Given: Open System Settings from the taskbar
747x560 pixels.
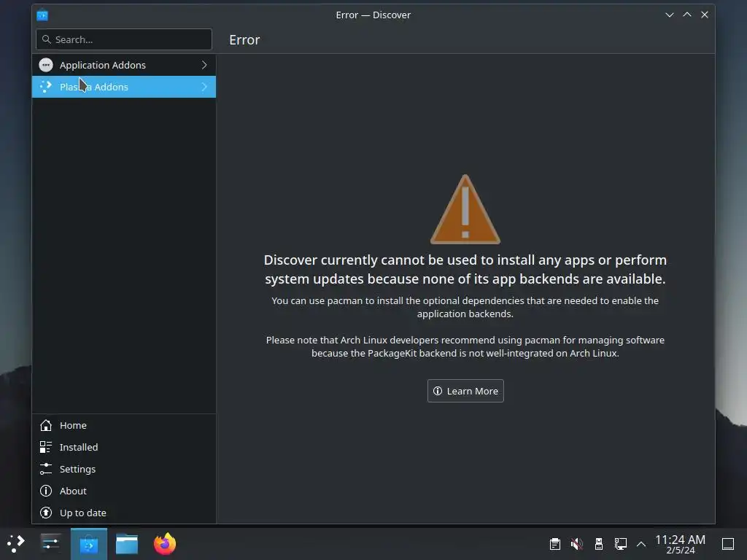Looking at the screenshot, I should pyautogui.click(x=50, y=543).
